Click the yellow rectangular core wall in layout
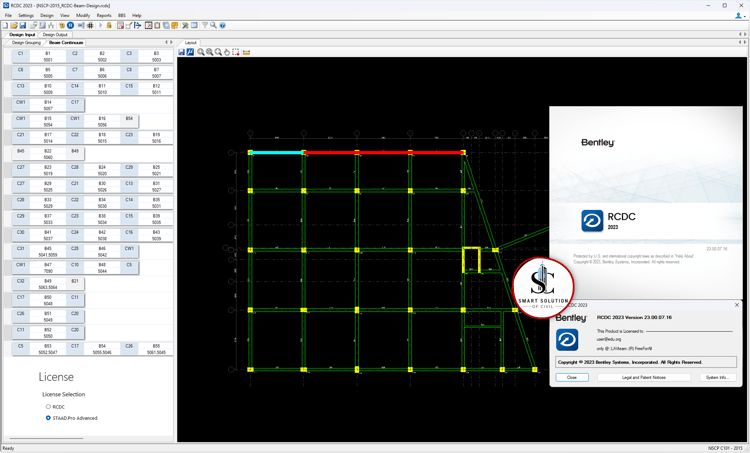Screen dimensions: 750x453 point(471,260)
